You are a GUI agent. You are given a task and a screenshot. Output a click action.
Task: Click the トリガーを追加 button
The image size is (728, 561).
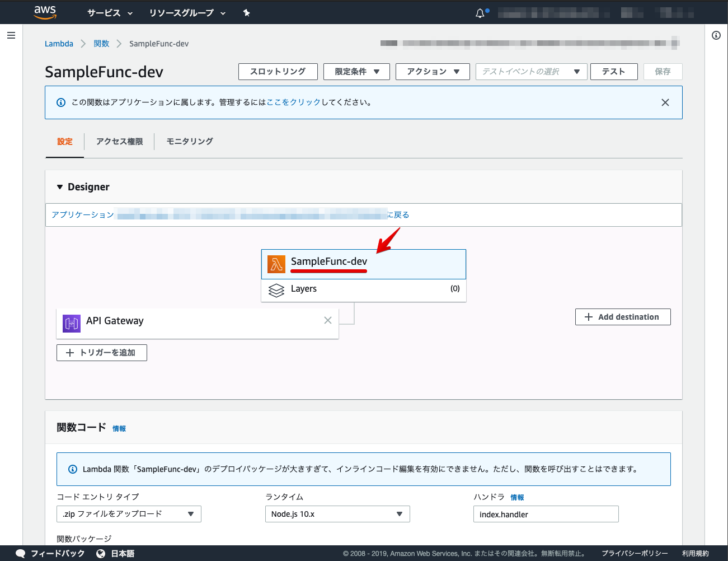pos(102,353)
